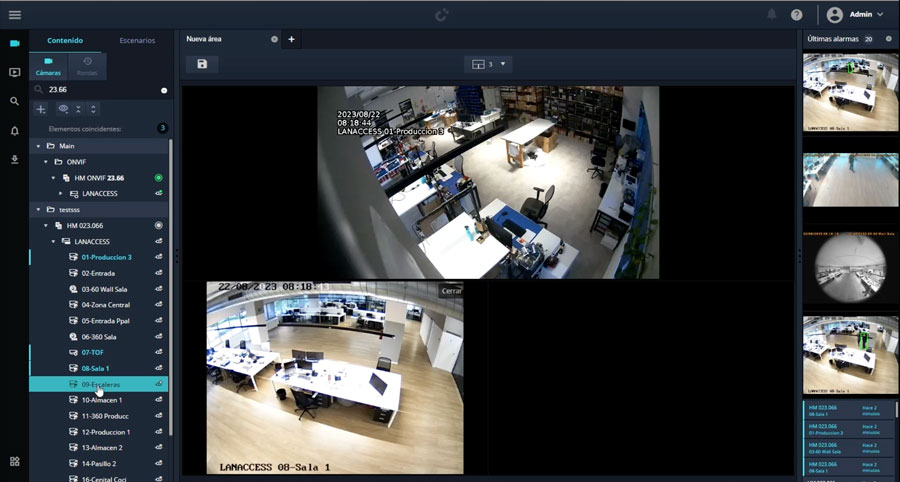Add a new area tab with plus
The width and height of the screenshot is (900, 482).
click(291, 39)
